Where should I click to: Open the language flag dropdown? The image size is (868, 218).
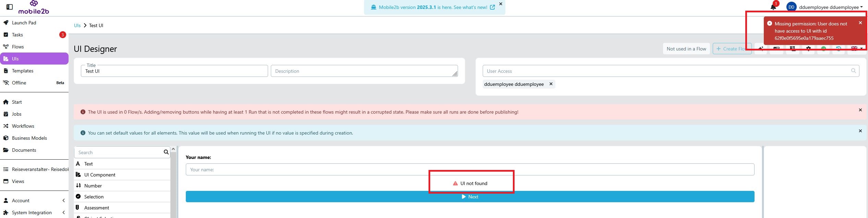[x=856, y=49]
